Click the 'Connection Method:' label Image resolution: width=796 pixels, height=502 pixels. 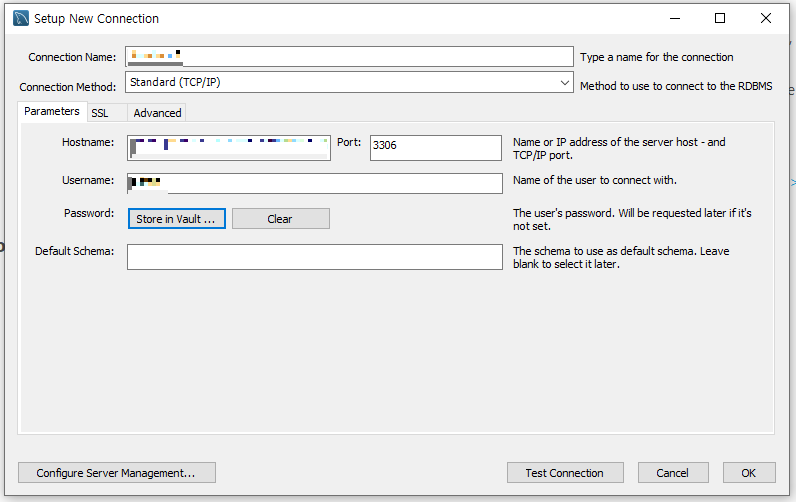click(68, 87)
